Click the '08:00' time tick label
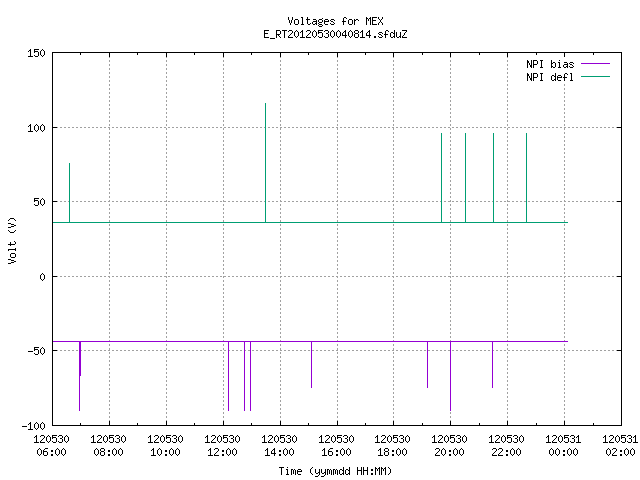Viewport: 640px width, 480px height. click(109, 452)
